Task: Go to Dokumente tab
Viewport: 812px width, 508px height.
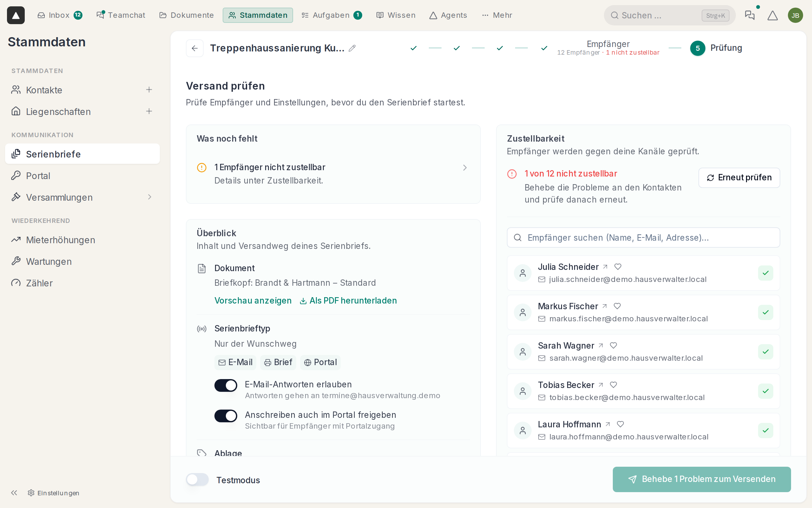Action: point(187,15)
